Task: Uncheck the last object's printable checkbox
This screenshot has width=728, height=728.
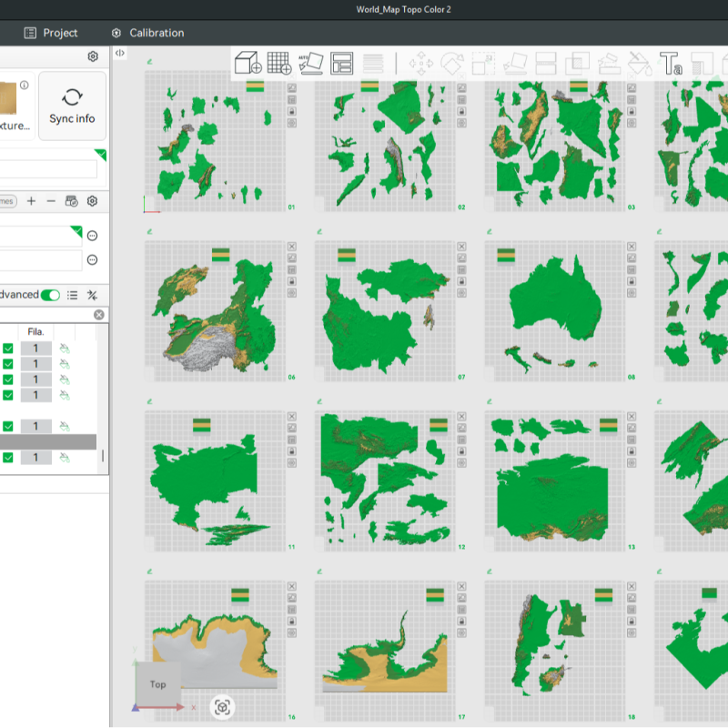Action: (x=8, y=457)
